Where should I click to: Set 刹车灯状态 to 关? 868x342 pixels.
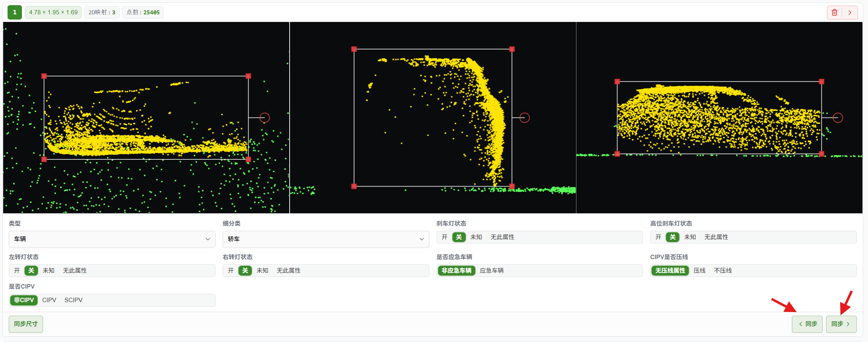pyautogui.click(x=459, y=237)
